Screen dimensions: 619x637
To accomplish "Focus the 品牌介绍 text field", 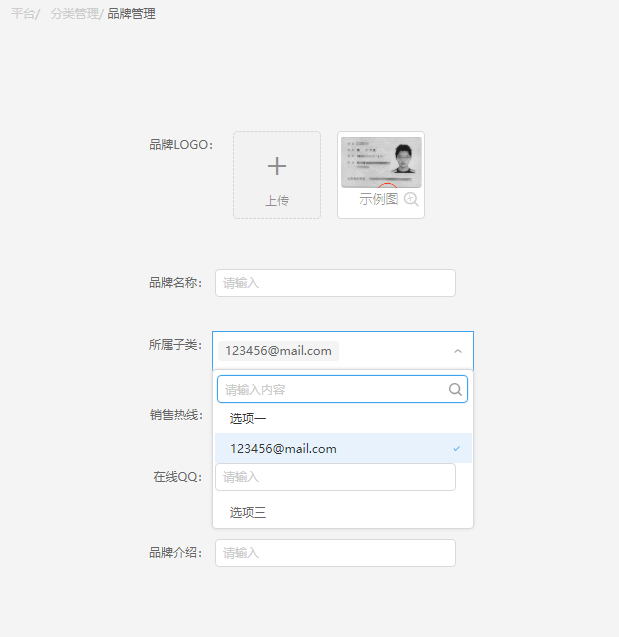I will pyautogui.click(x=335, y=553).
